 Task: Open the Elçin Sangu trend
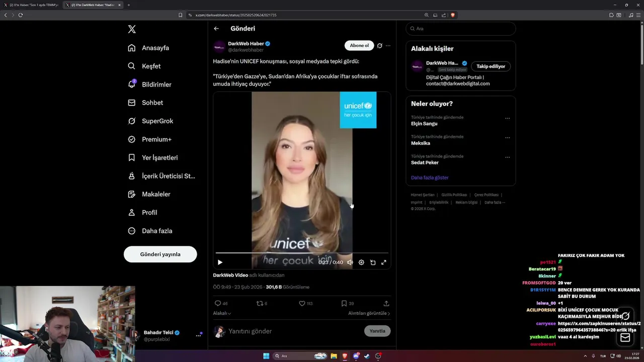[424, 124]
